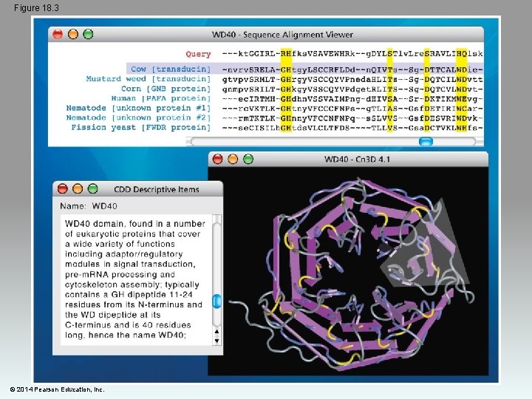Select Nematode [unknown protein #2] row
The height and width of the screenshot is (399, 532).
click(x=274, y=117)
